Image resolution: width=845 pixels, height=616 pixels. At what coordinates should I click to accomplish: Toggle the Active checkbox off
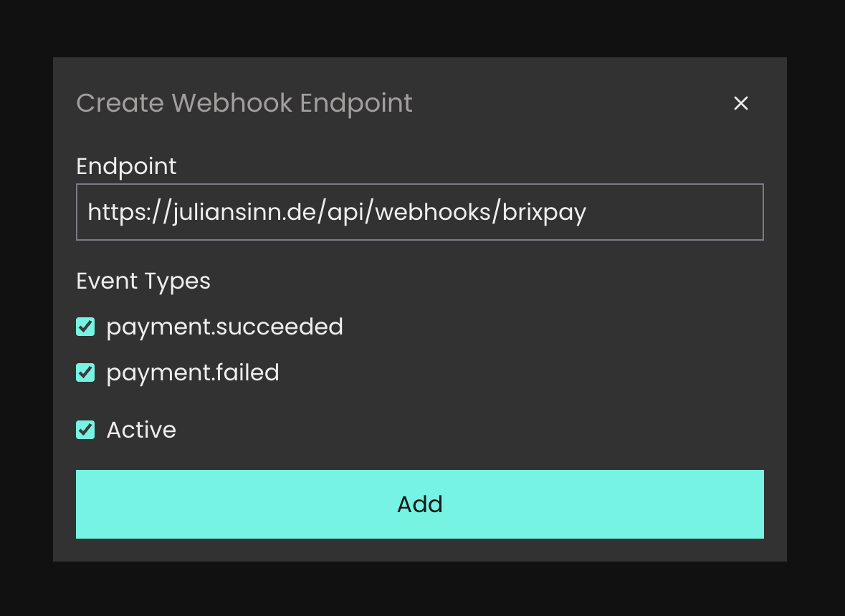[85, 430]
